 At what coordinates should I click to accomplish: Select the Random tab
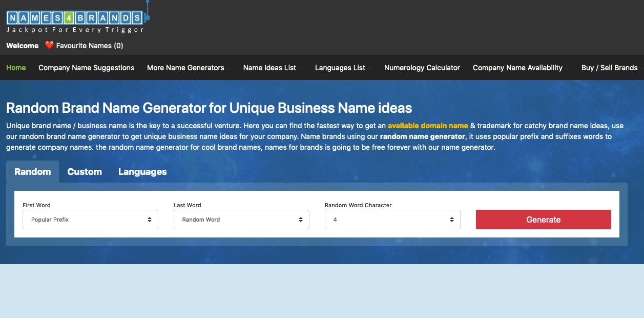[x=32, y=171]
